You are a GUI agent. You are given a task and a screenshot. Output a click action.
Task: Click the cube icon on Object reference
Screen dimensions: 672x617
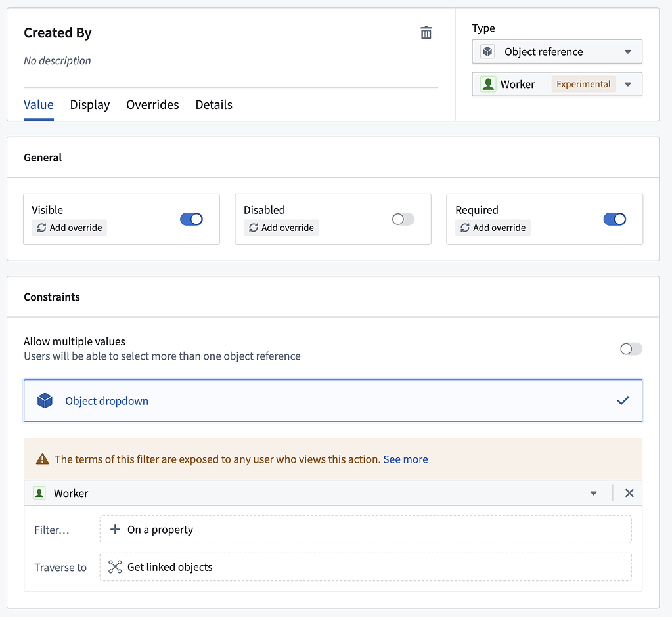[x=487, y=51]
